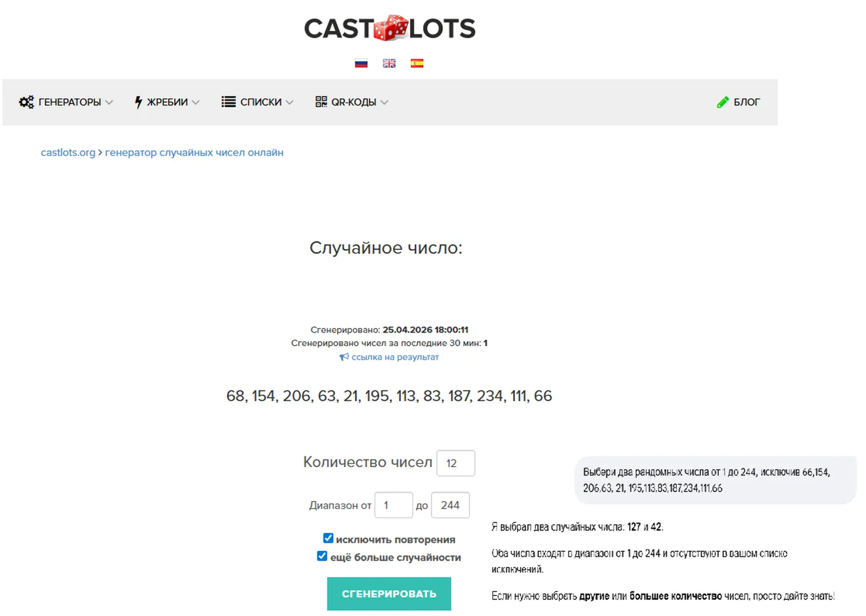Switch site language to Spanish flag

coord(417,63)
